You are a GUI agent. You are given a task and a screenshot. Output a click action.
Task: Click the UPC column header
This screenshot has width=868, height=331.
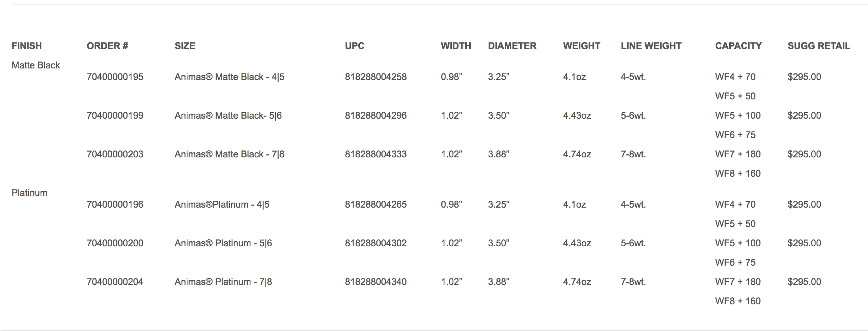point(354,46)
